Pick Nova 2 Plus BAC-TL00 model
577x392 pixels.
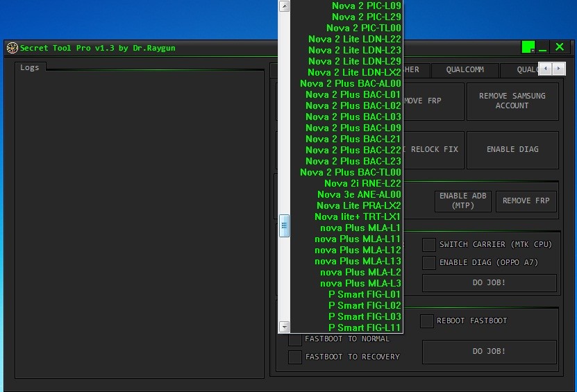tap(346, 172)
